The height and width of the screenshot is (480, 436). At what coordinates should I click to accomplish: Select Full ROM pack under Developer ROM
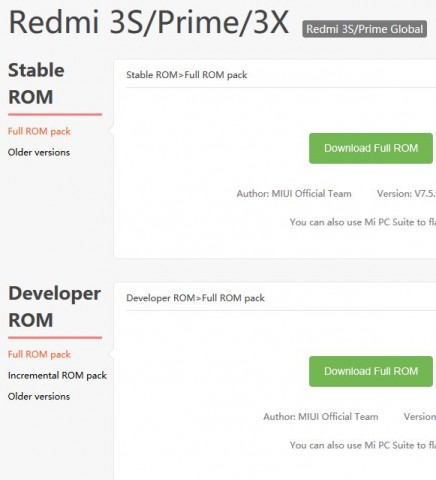[x=39, y=354]
